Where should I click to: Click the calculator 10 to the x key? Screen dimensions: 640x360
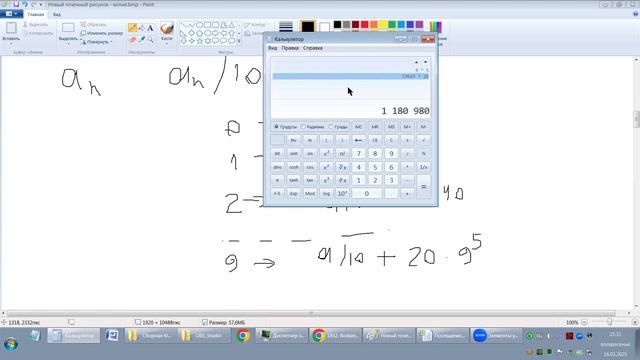click(342, 193)
